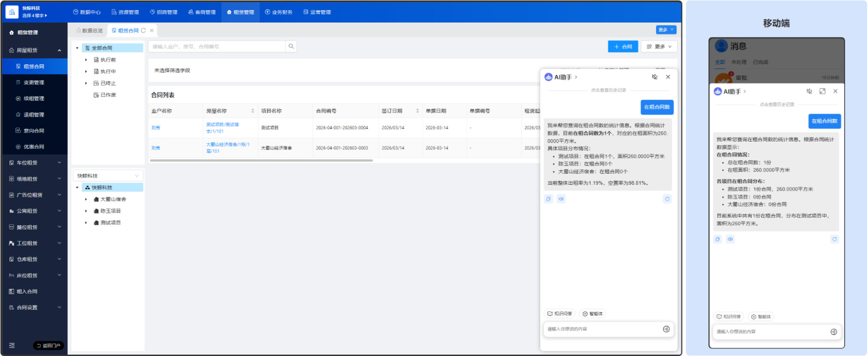Click the blue 合同 add button
Image resolution: width=868 pixels, height=356 pixels.
[623, 47]
